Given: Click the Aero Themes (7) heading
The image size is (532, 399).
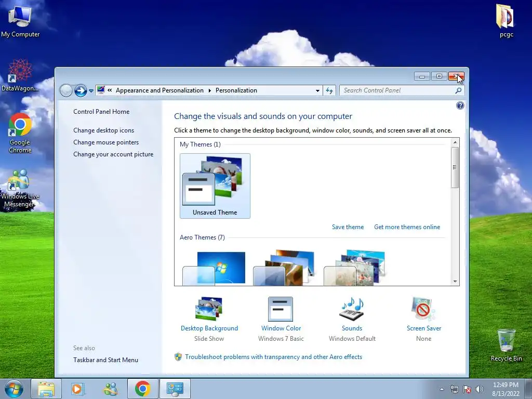Looking at the screenshot, I should click(x=202, y=237).
